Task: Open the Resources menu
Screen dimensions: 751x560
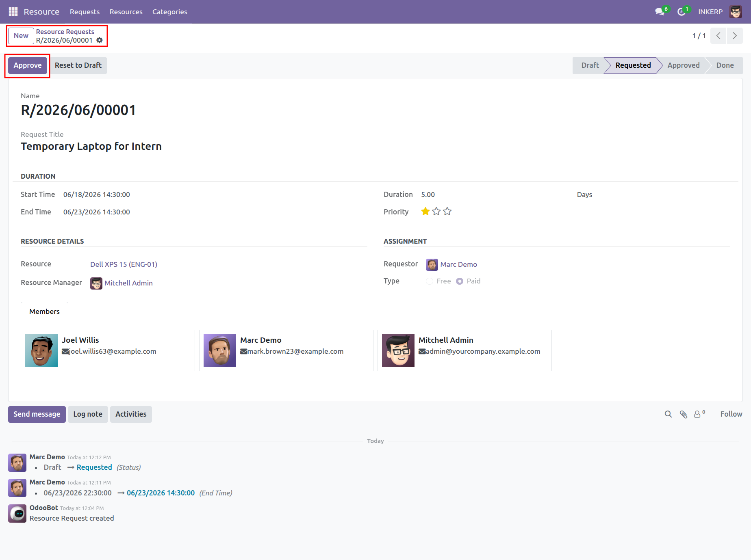Action: [126, 12]
